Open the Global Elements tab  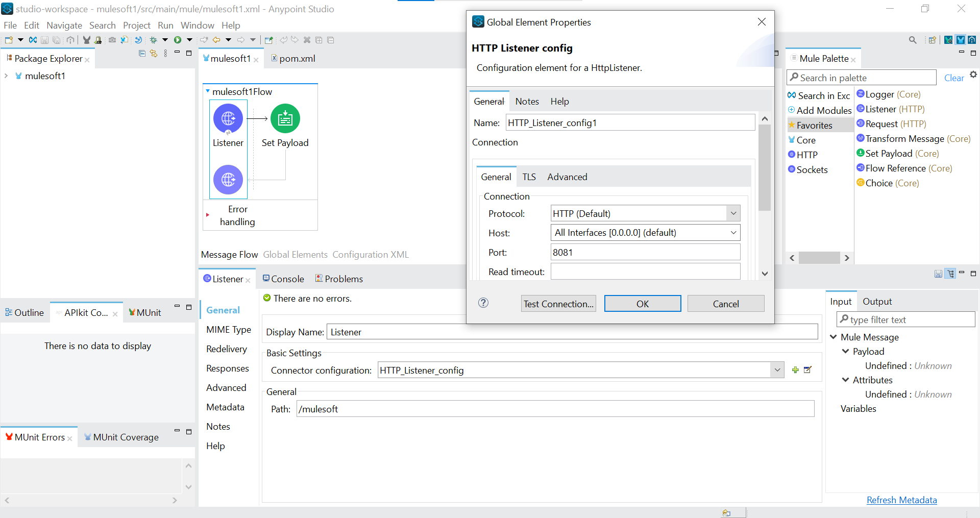coord(296,255)
